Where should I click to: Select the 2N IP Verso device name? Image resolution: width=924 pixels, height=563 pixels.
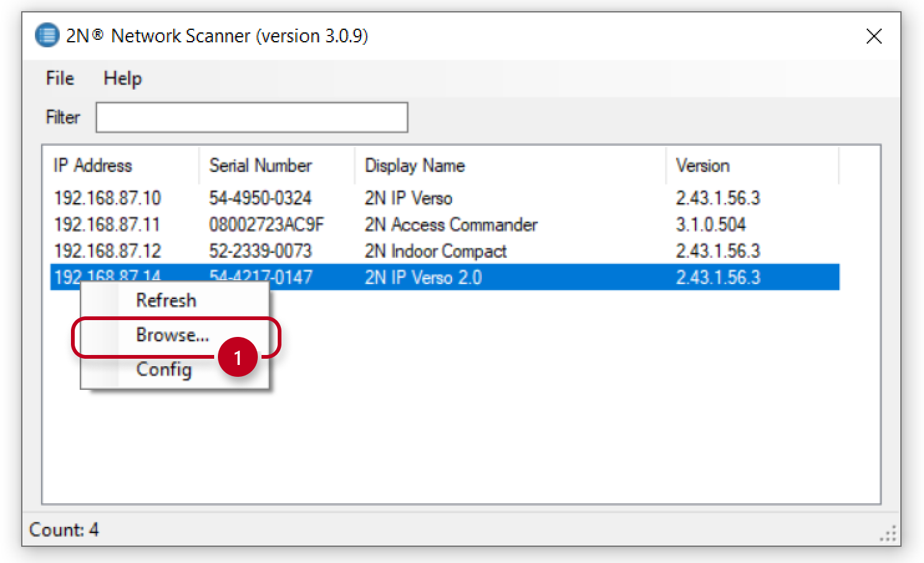[408, 198]
